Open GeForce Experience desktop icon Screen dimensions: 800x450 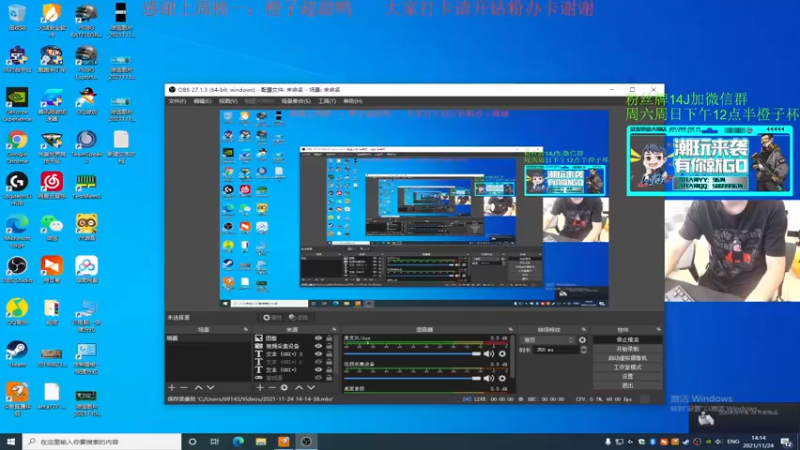click(x=17, y=105)
